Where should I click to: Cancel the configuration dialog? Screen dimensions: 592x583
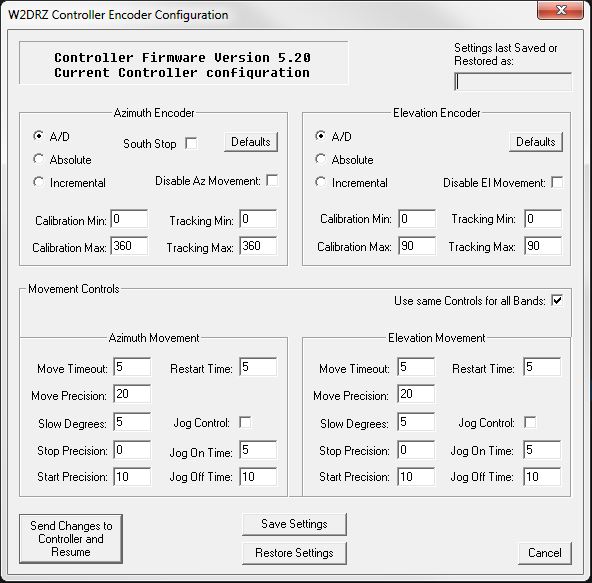(x=545, y=553)
